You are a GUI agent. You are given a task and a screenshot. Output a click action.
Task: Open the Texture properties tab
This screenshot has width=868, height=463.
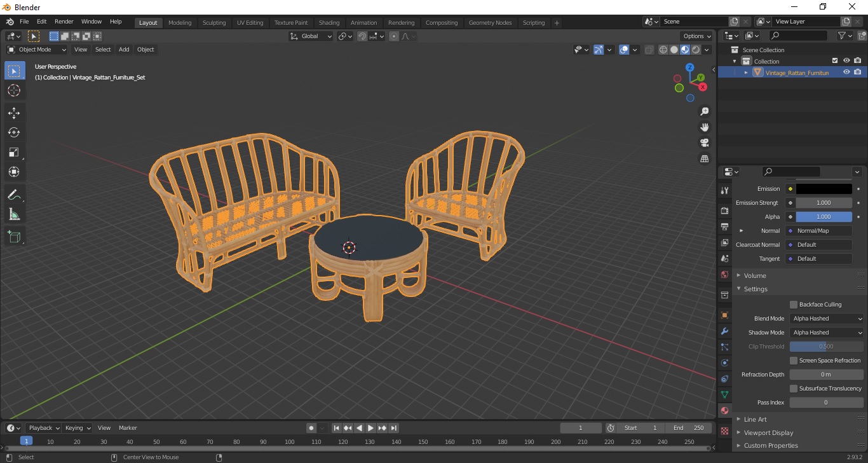click(x=724, y=431)
